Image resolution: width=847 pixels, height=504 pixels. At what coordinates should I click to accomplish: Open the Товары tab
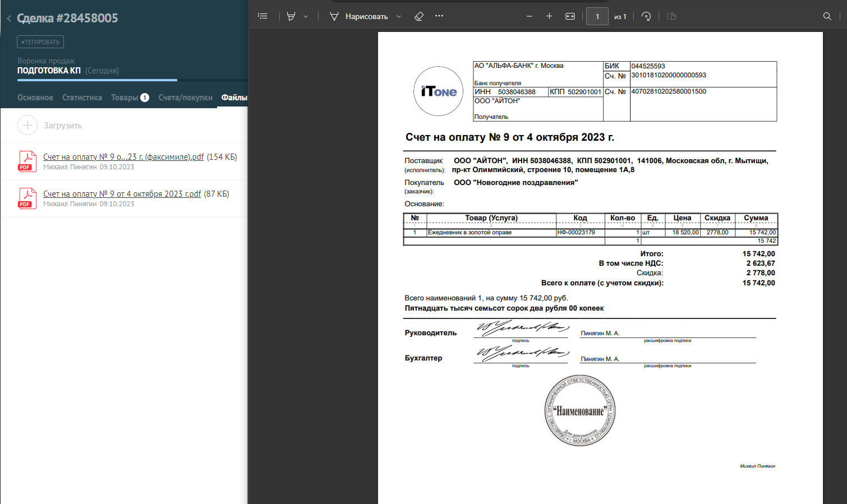[125, 98]
